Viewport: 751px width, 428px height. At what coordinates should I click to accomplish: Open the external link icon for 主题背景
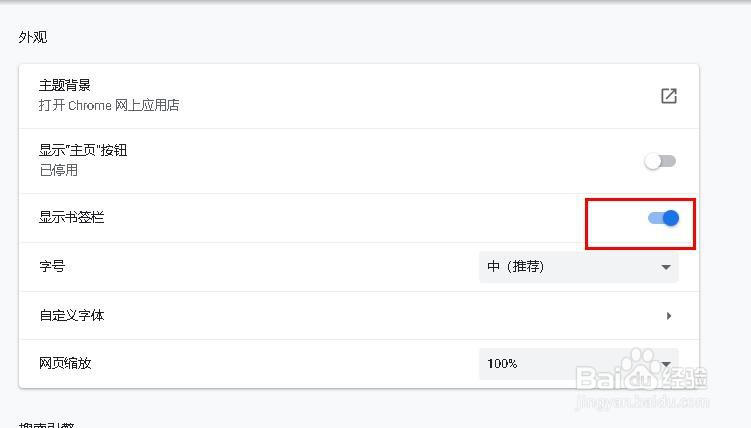point(669,96)
